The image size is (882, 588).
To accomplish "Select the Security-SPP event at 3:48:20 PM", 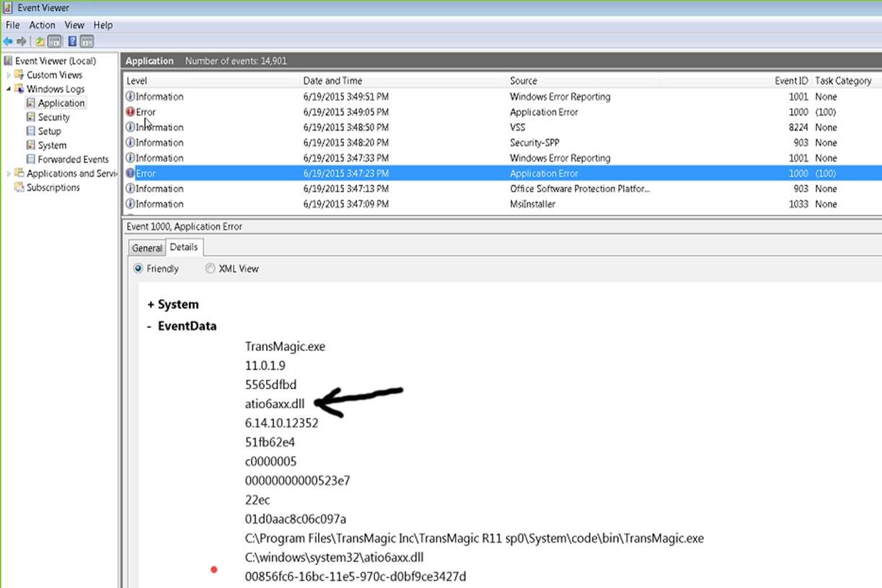I will (x=503, y=143).
